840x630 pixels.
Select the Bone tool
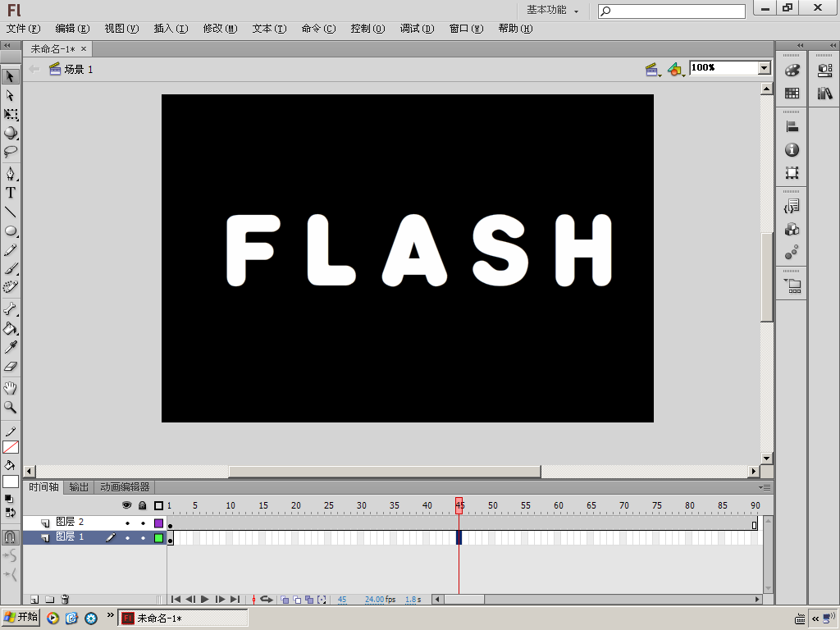[x=10, y=309]
